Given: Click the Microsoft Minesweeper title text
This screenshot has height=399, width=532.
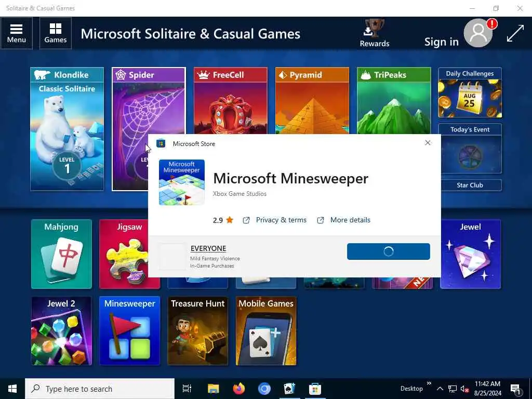Looking at the screenshot, I should (291, 179).
